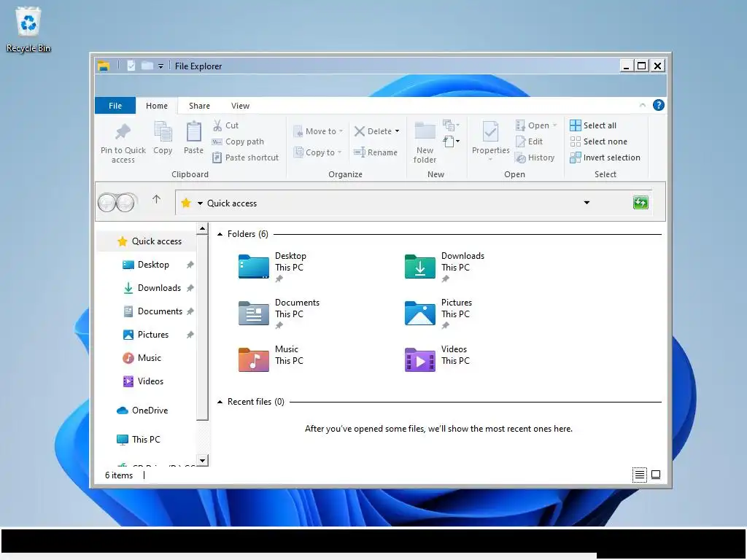Image resolution: width=747 pixels, height=560 pixels.
Task: Select OneDrive in navigation pane
Action: 150,411
